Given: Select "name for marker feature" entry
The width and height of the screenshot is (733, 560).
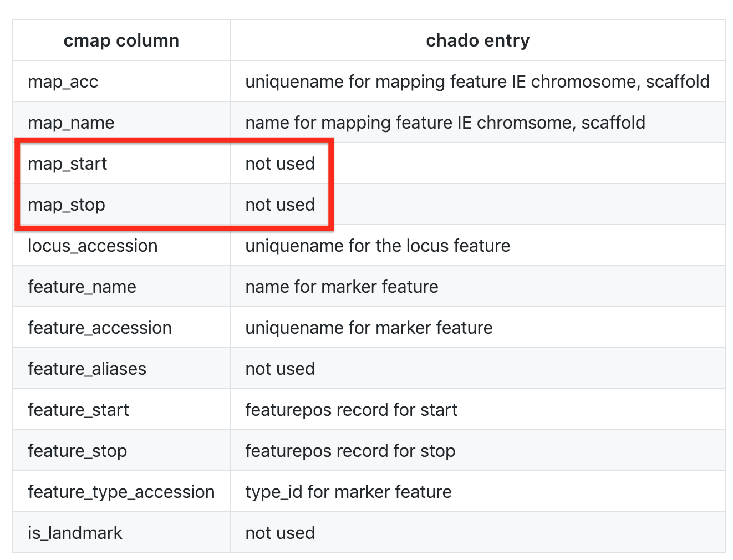Looking at the screenshot, I should pyautogui.click(x=342, y=287).
